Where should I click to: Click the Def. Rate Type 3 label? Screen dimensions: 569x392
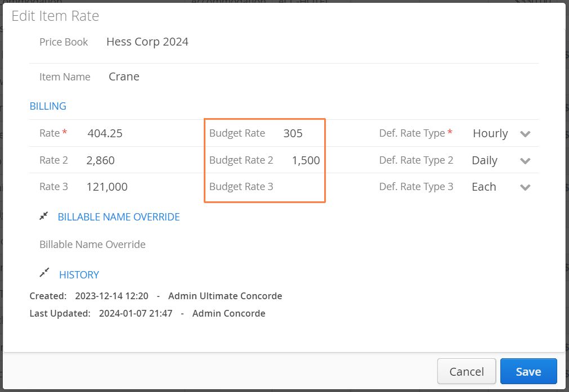coord(416,187)
